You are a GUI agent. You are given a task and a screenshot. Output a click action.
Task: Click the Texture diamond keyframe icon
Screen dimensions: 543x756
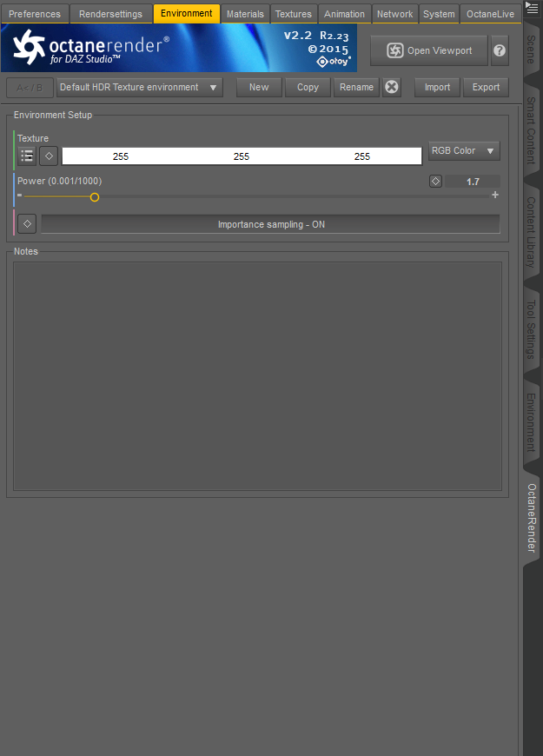click(49, 156)
